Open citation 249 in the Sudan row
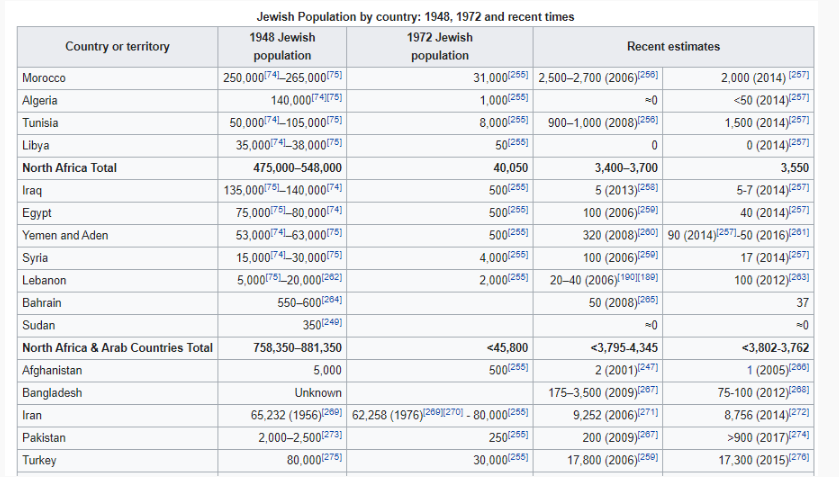839x477 pixels. 332,323
